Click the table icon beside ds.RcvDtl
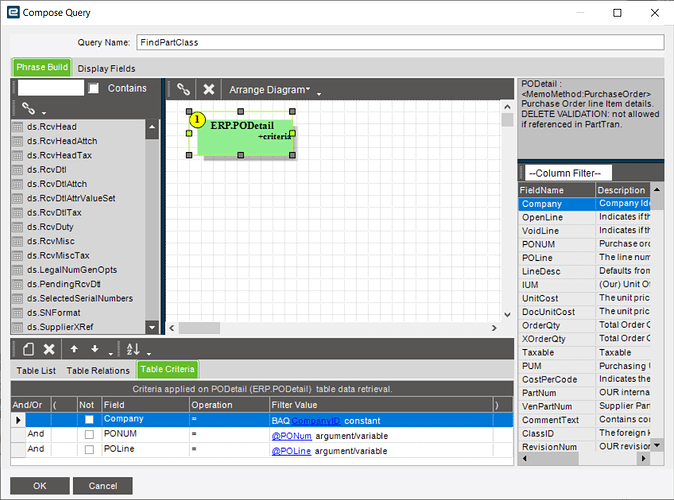The height and width of the screenshot is (500, 674). (17, 170)
